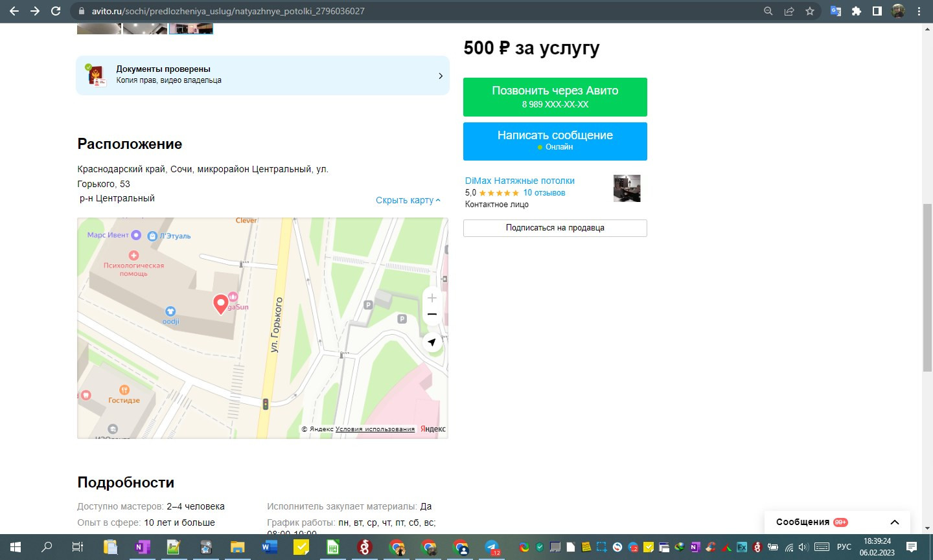Viewport: 933px width, 560px height.
Task: Switch input language 'РУС'
Action: [x=844, y=547]
